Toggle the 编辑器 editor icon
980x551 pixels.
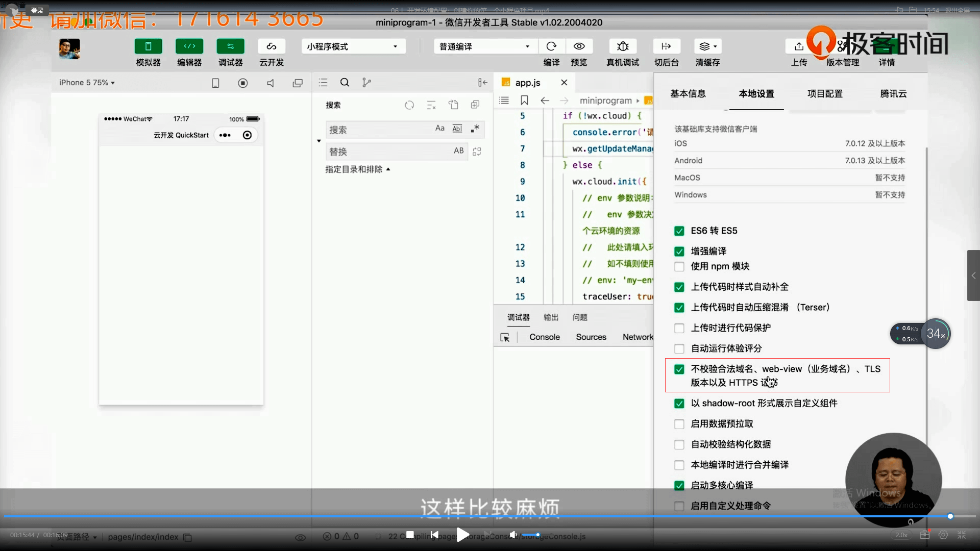pos(189,46)
